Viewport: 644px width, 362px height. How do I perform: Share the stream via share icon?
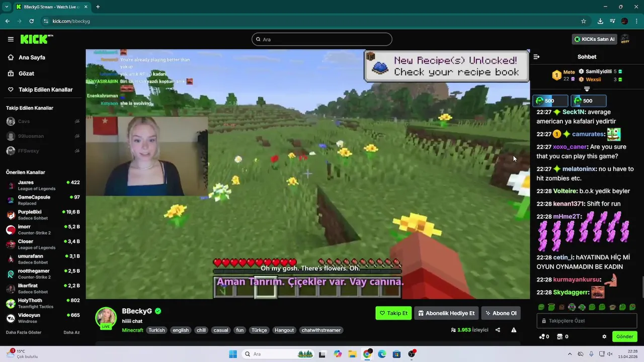pos(498,330)
